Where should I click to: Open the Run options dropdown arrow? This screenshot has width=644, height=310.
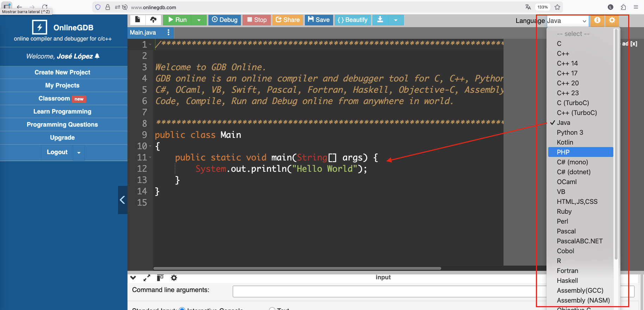tap(199, 20)
